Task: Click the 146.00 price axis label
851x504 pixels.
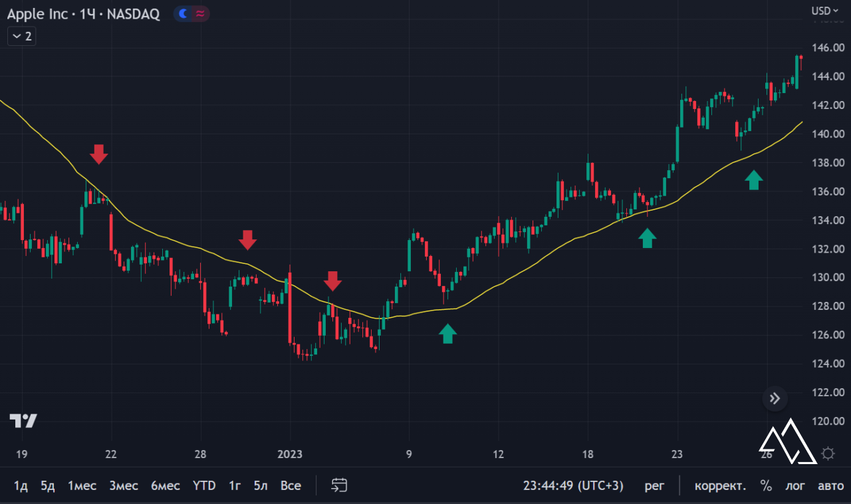Action: click(x=828, y=48)
